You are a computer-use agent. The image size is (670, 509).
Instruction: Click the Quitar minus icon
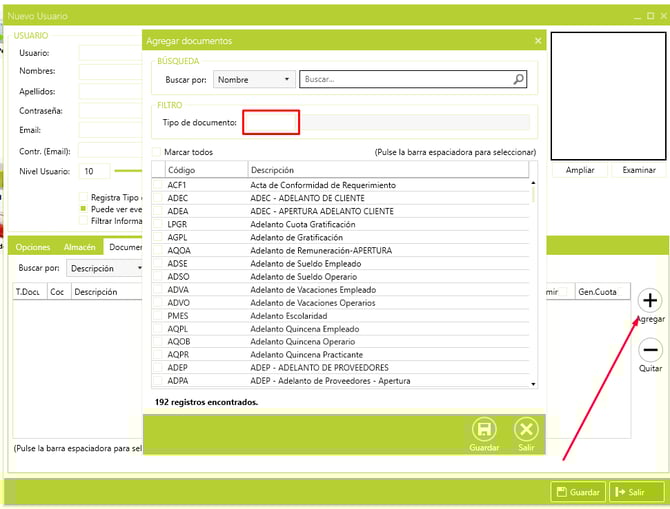(650, 350)
